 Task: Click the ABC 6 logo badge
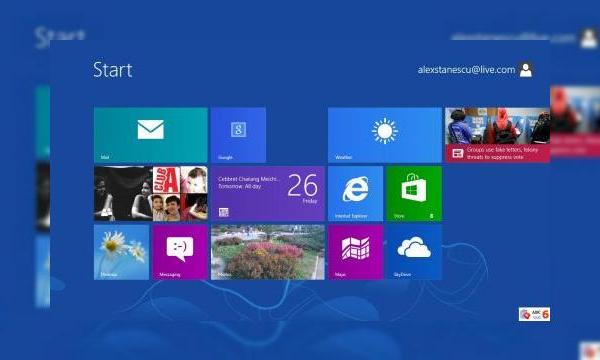click(x=535, y=314)
